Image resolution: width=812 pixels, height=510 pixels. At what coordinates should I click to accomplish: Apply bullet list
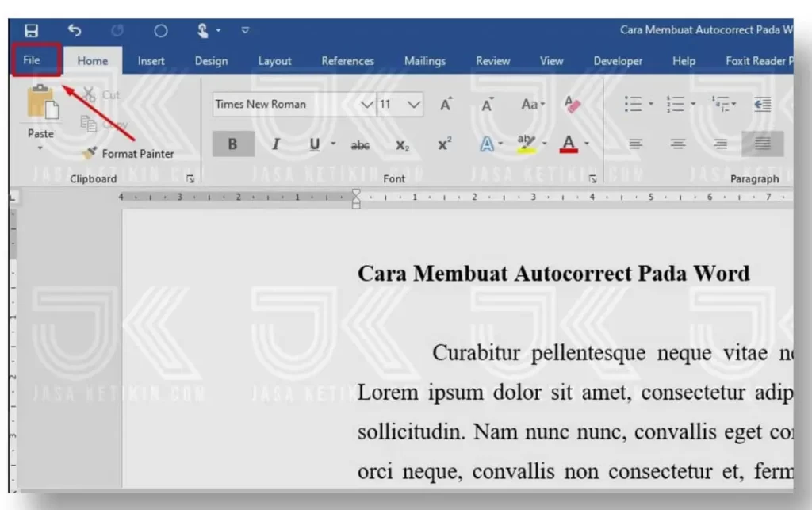click(x=634, y=104)
